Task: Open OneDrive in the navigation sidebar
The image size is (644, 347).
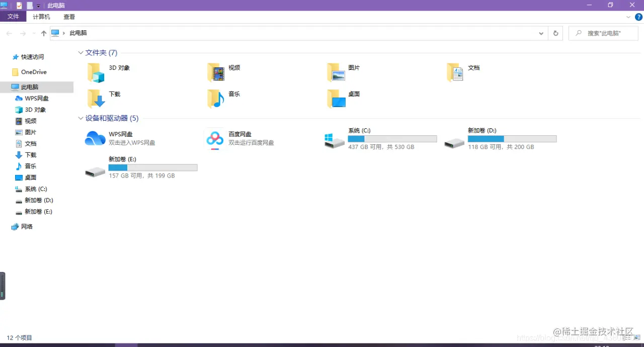Action: point(34,72)
